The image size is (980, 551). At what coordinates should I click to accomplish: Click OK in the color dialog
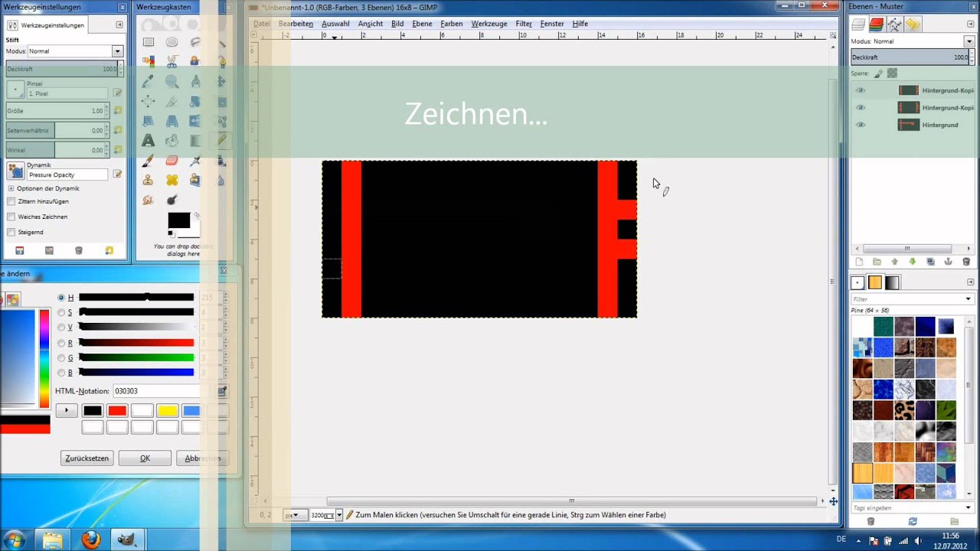pyautogui.click(x=145, y=458)
